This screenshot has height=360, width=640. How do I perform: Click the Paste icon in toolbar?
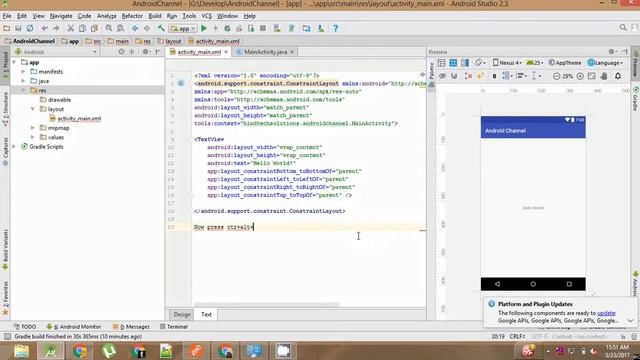pyautogui.click(x=94, y=29)
